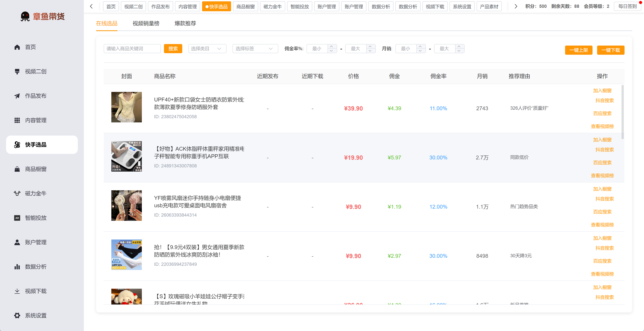Click the 系统设置 gear icon

[x=17, y=316]
